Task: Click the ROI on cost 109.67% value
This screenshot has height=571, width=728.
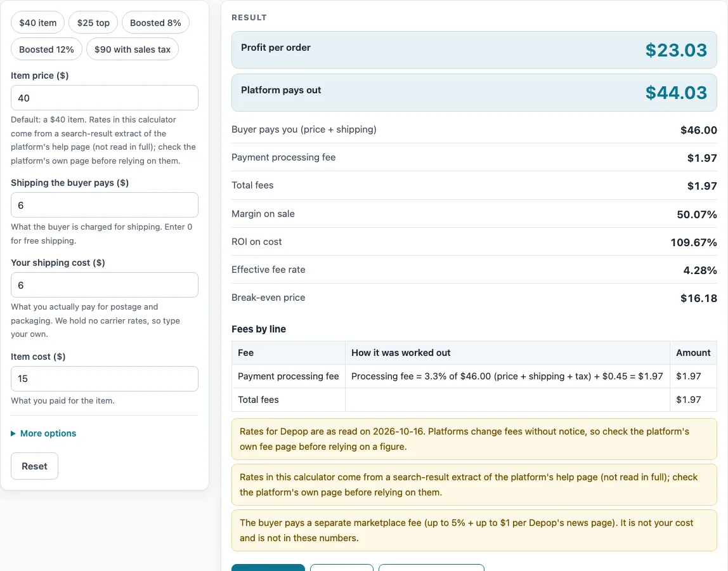Action: tap(694, 242)
